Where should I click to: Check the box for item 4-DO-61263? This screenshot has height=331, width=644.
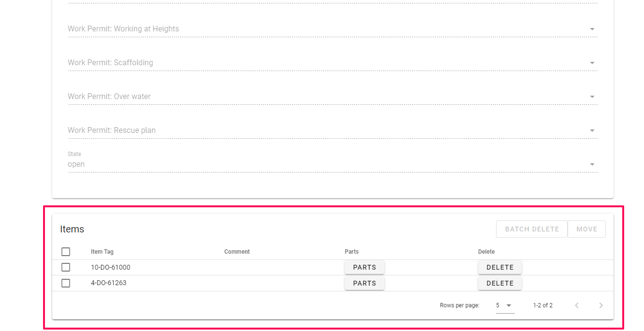(66, 283)
